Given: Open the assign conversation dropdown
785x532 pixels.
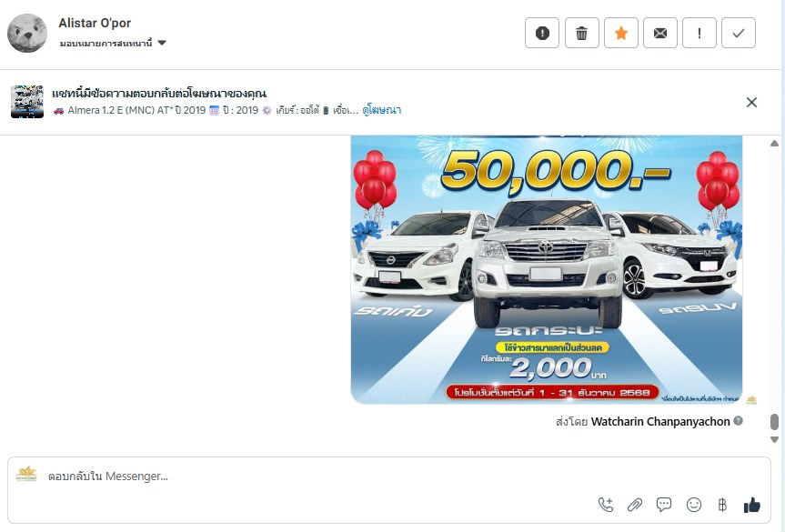Looking at the screenshot, I should click(113, 44).
